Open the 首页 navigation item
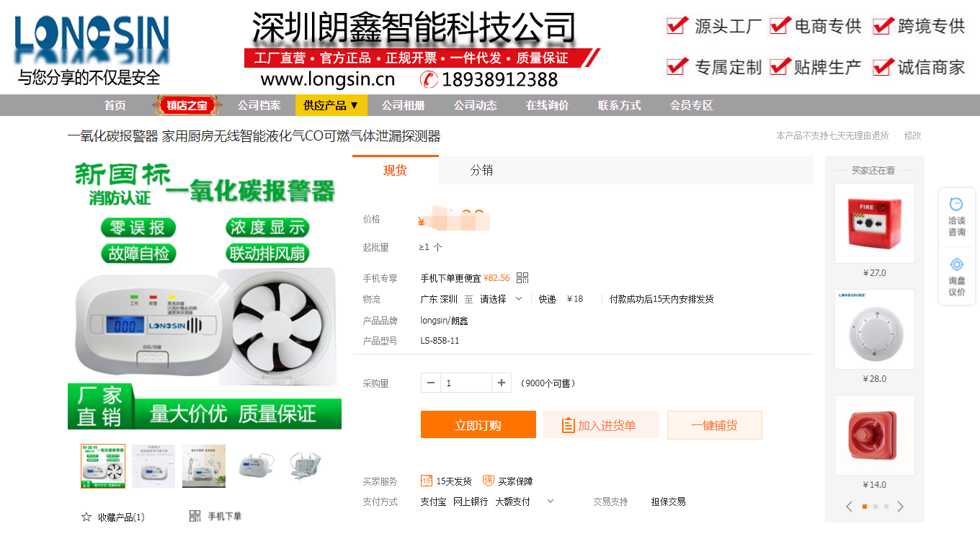 (115, 105)
